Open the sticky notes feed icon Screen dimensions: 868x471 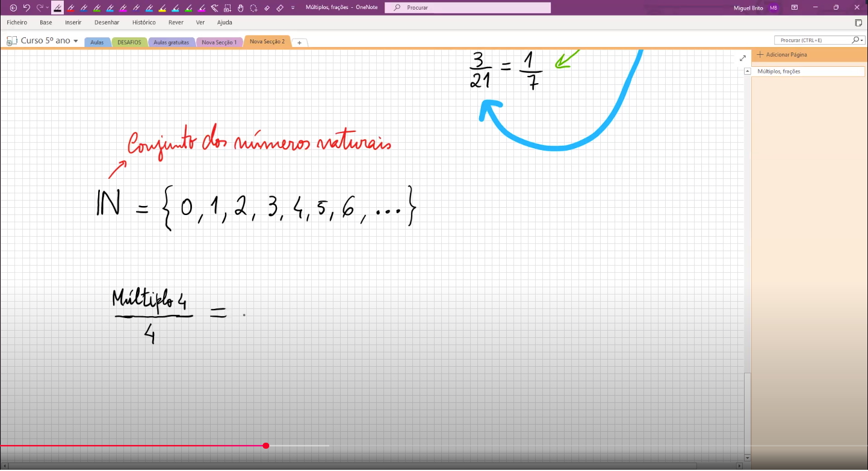(x=858, y=23)
